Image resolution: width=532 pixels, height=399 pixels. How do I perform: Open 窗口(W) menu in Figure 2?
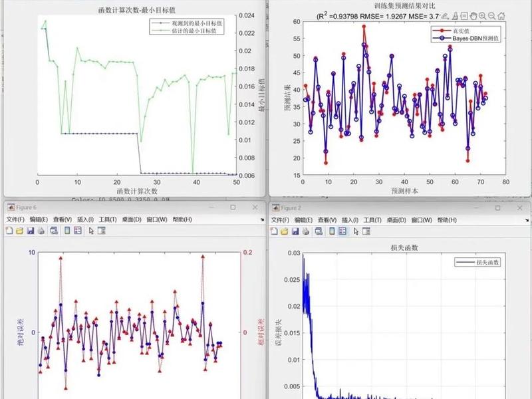pos(422,220)
